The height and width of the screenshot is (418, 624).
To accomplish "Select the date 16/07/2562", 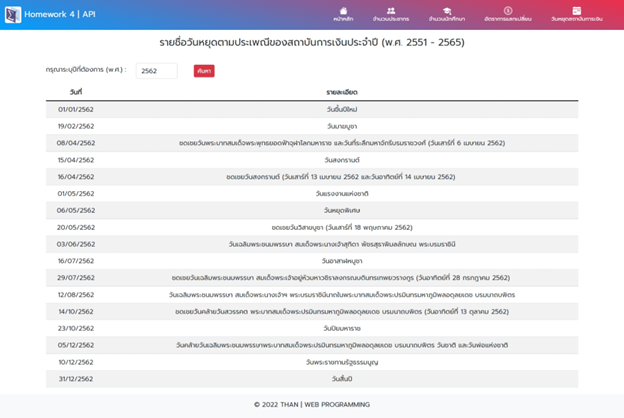I will (76, 261).
